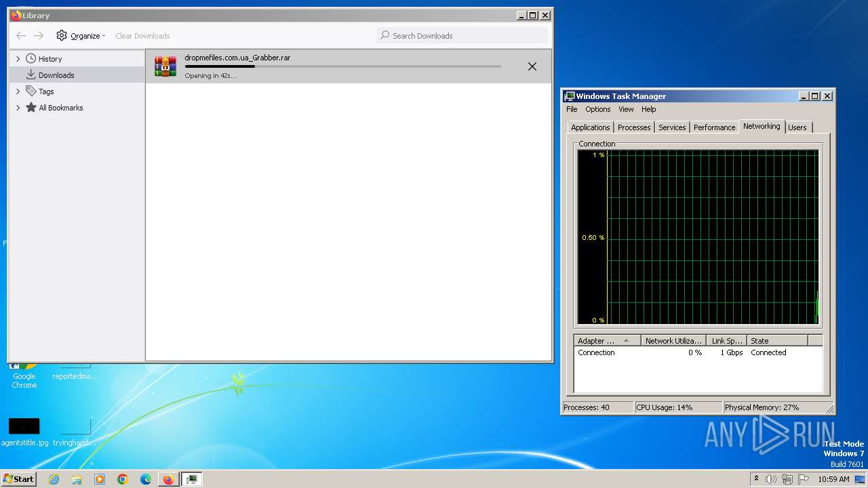Click the Processes: 40 status bar entry
Image resolution: width=868 pixels, height=488 pixels.
click(597, 407)
